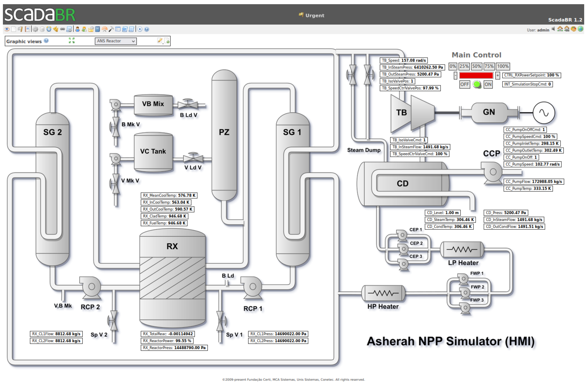Click the hammer maintenance tool icon
This screenshot has height=386, width=588.
(111, 29)
